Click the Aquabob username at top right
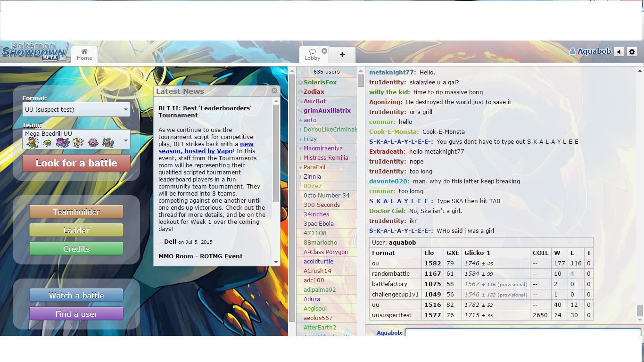This screenshot has width=644, height=362. click(x=590, y=51)
